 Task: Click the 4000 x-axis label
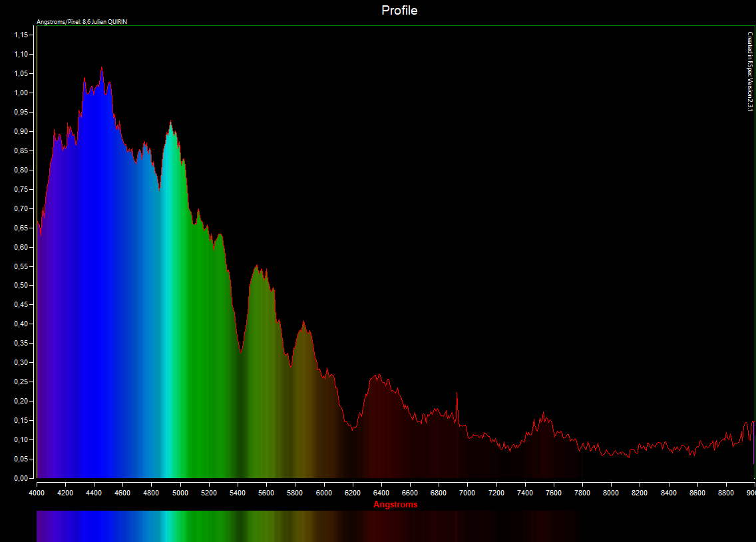click(37, 493)
